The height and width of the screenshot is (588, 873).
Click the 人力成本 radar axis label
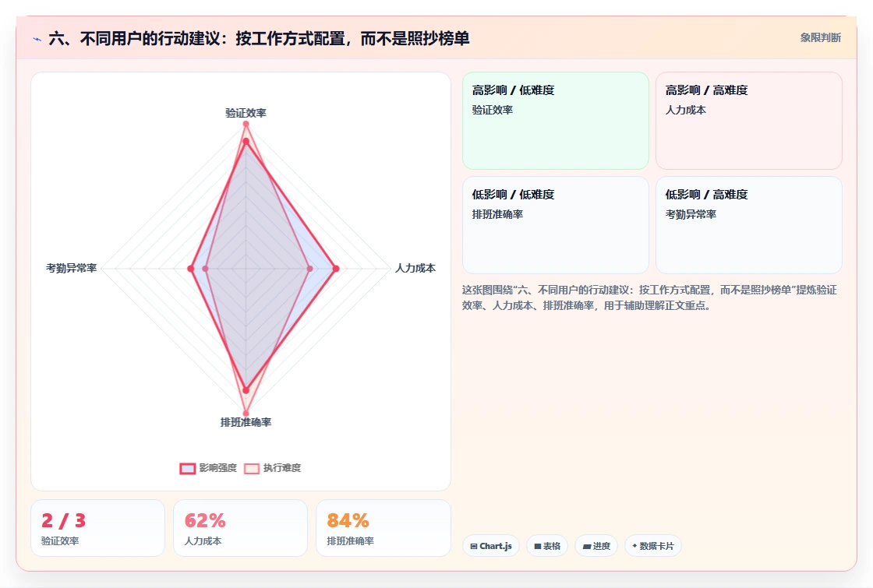pos(415,268)
